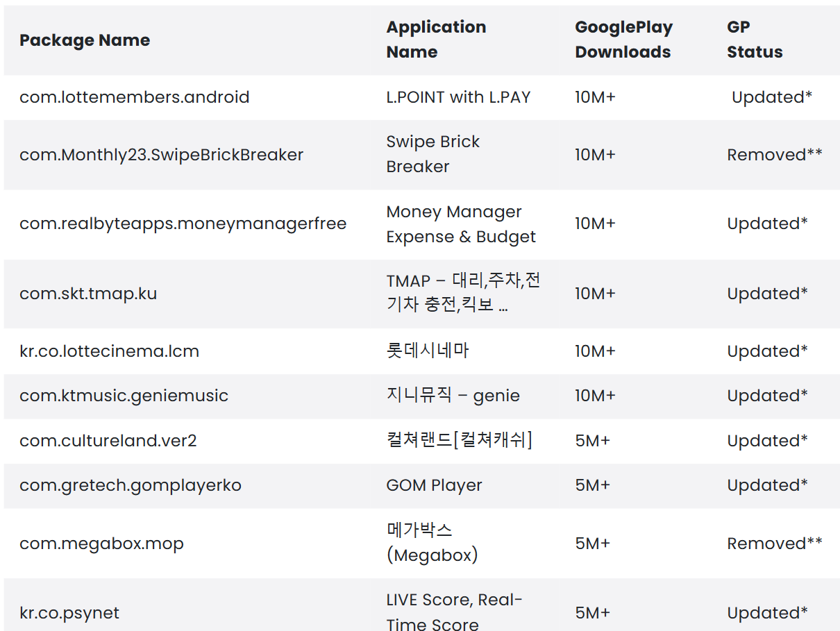Click the L.POINT with L.PAY application name
This screenshot has width=840, height=631.
click(x=458, y=97)
